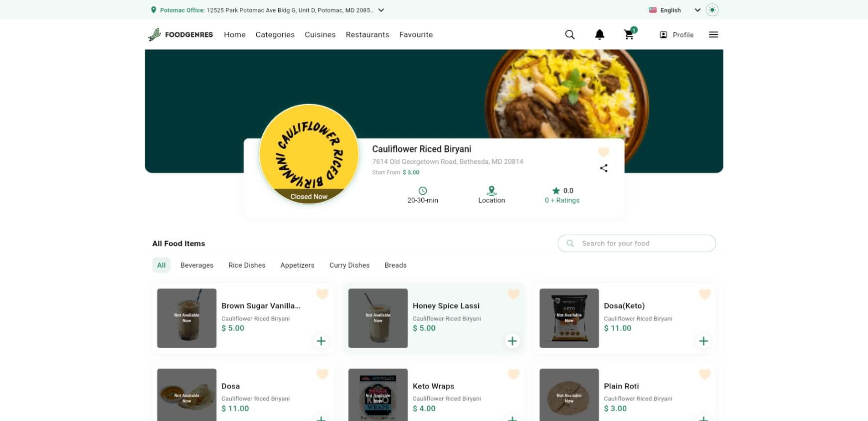Click the search magnifier icon in the navbar
Image resolution: width=868 pixels, height=421 pixels.
[x=570, y=34]
